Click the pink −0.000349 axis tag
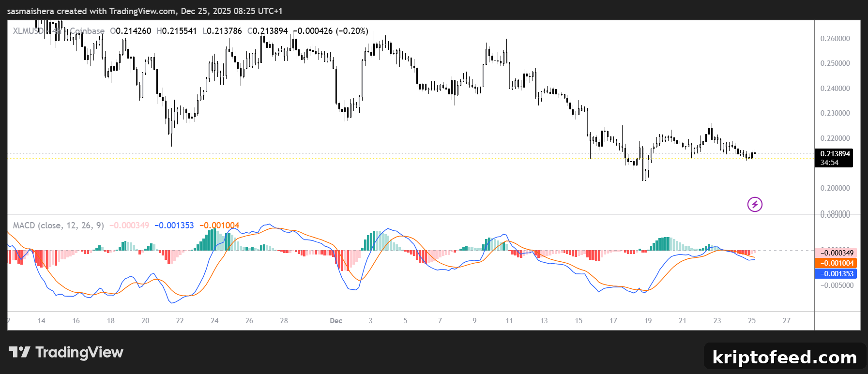 [x=836, y=253]
